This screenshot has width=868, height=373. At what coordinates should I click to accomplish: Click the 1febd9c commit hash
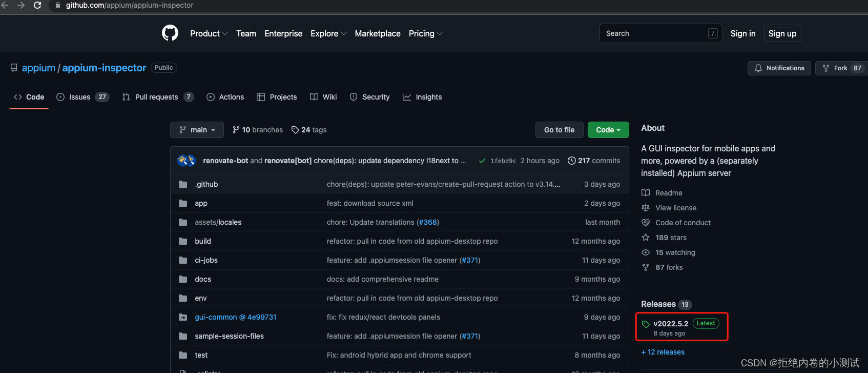(x=503, y=161)
